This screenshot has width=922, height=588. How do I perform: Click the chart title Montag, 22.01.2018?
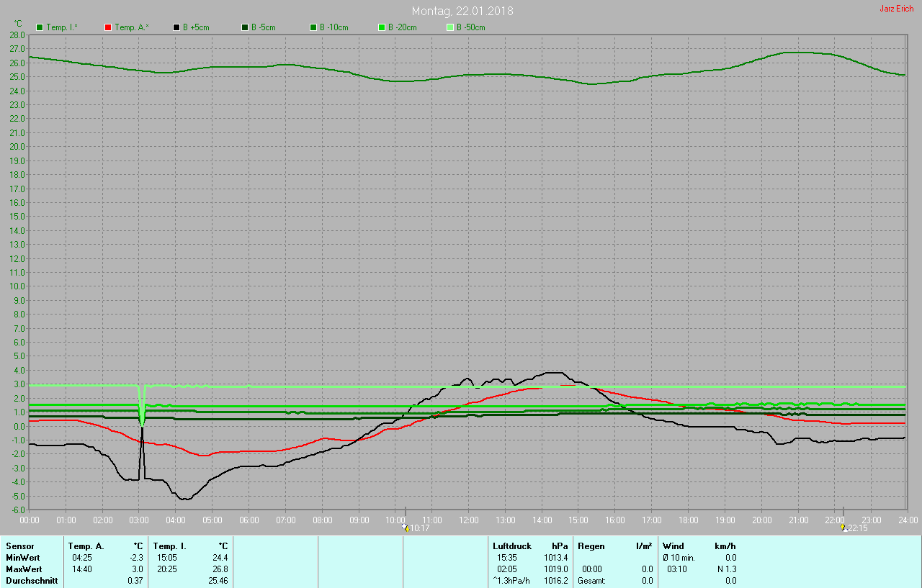(x=462, y=11)
